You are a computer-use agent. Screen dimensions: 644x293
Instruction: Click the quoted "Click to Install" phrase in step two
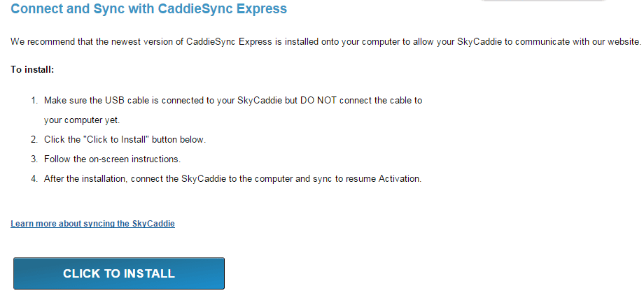coord(116,139)
